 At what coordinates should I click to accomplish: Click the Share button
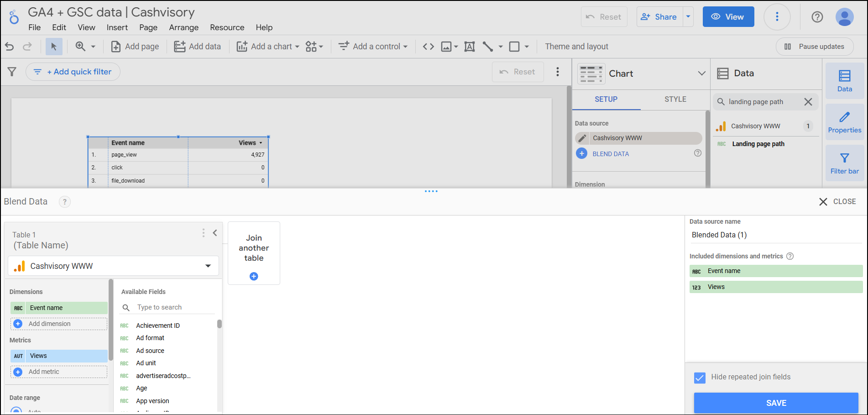click(659, 17)
